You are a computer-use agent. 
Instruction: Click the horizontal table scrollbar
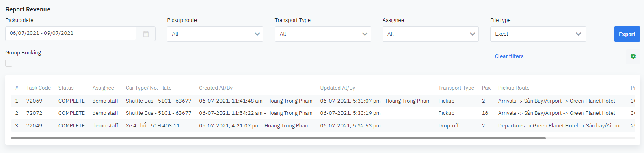[278, 138]
